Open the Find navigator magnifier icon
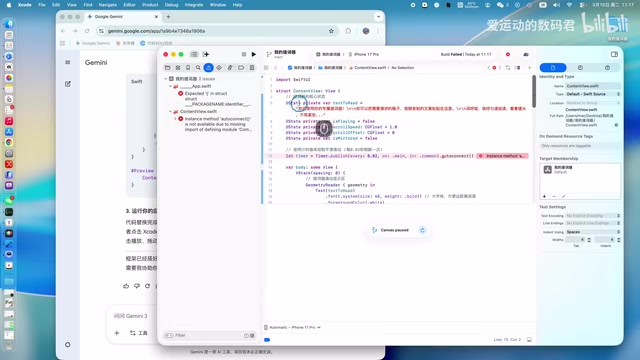This screenshot has height=360, width=640. pos(198,68)
